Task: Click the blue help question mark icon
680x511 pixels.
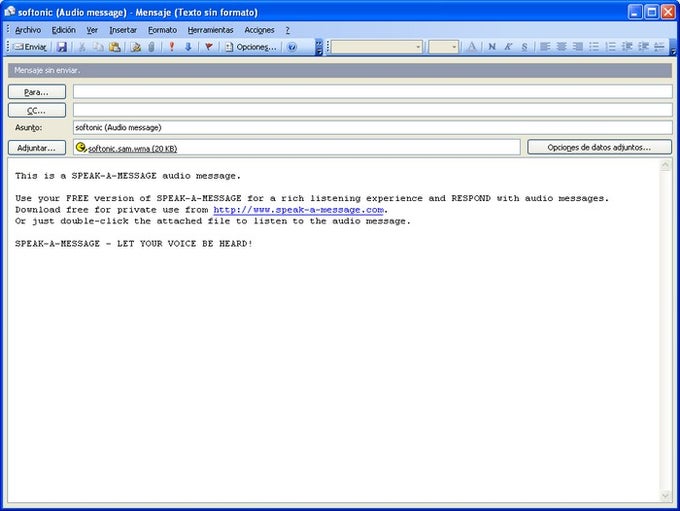Action: click(x=292, y=47)
